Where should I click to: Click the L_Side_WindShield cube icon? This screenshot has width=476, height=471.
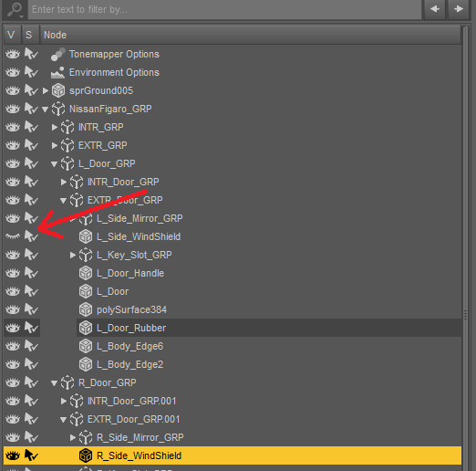pos(86,236)
